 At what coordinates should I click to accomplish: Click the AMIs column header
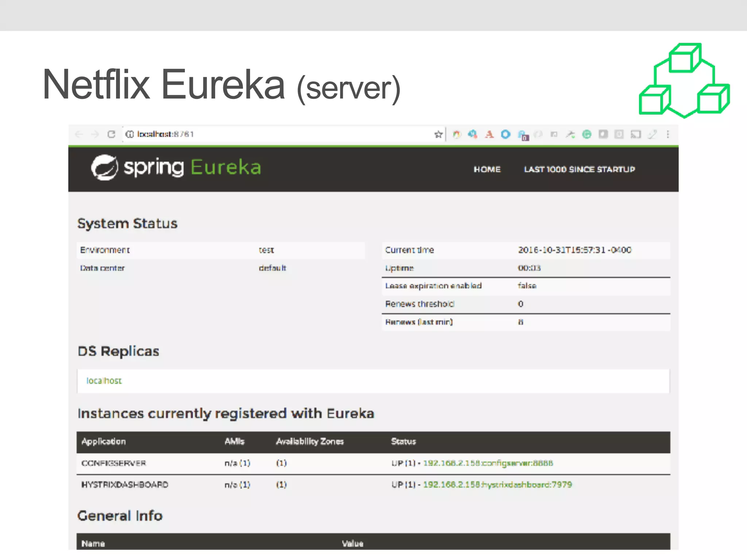point(235,442)
